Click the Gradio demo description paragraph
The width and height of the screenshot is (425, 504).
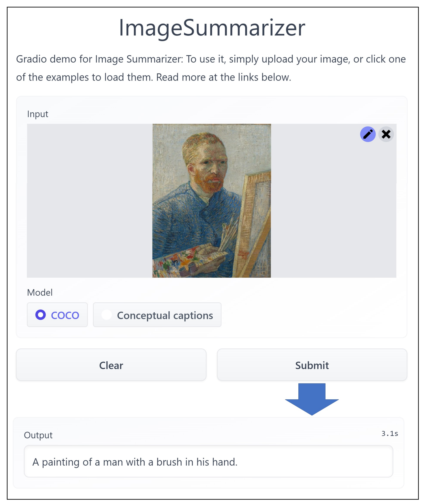coord(211,68)
